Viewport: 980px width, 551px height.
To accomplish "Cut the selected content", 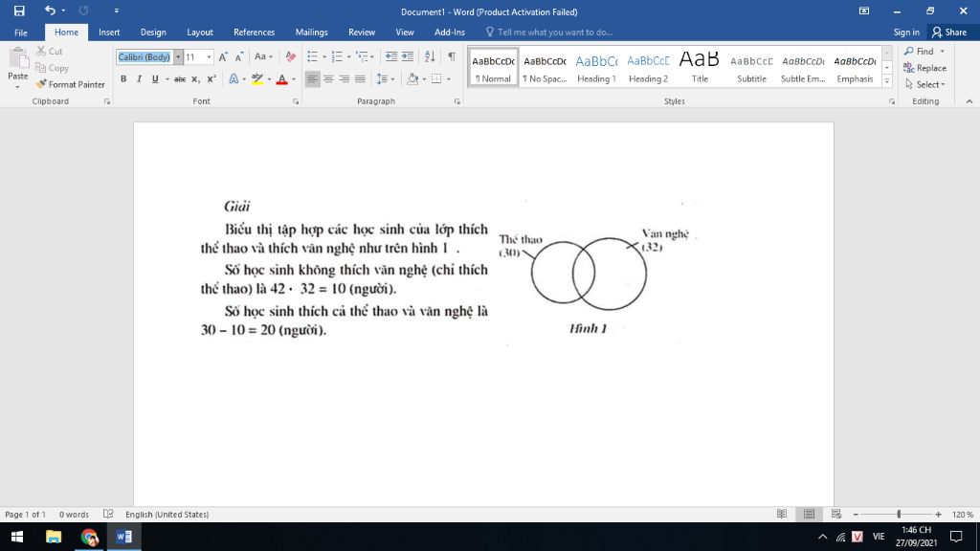I will tap(50, 52).
